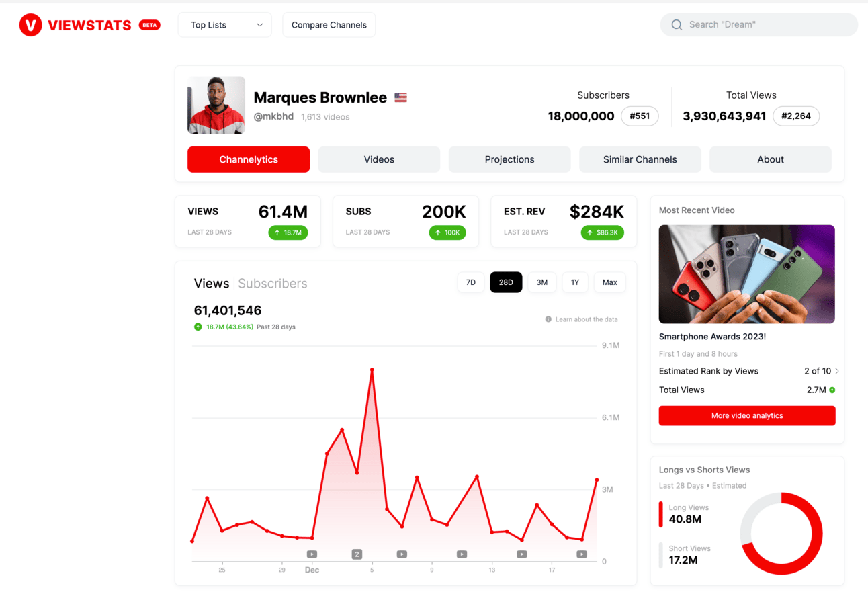This screenshot has width=868, height=592.
Task: Click the "1,613 videos" count
Action: 325,117
